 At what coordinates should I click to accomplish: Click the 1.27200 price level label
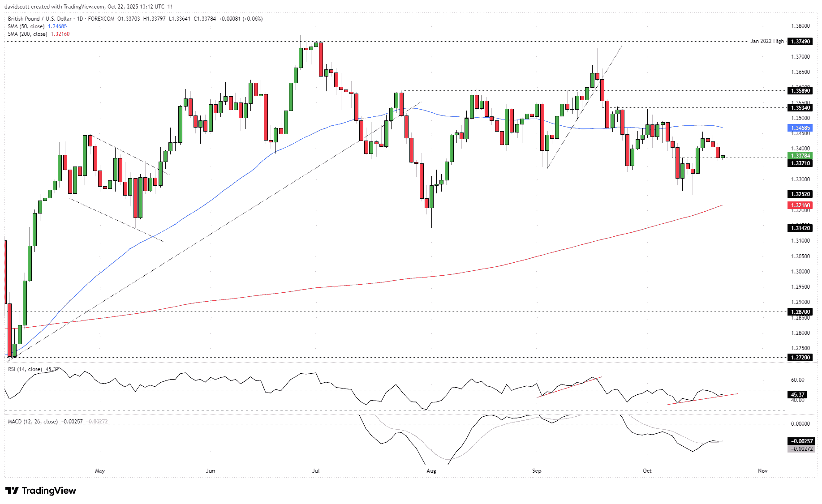point(800,358)
